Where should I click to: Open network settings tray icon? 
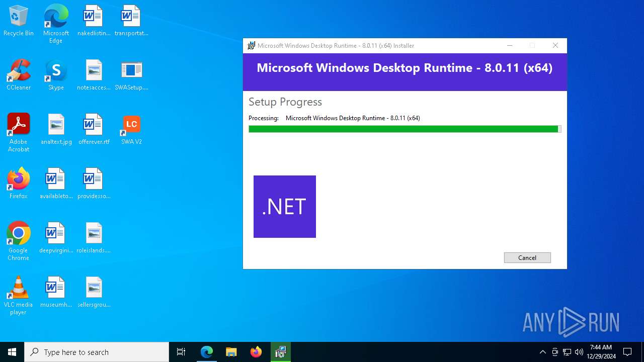(x=567, y=352)
